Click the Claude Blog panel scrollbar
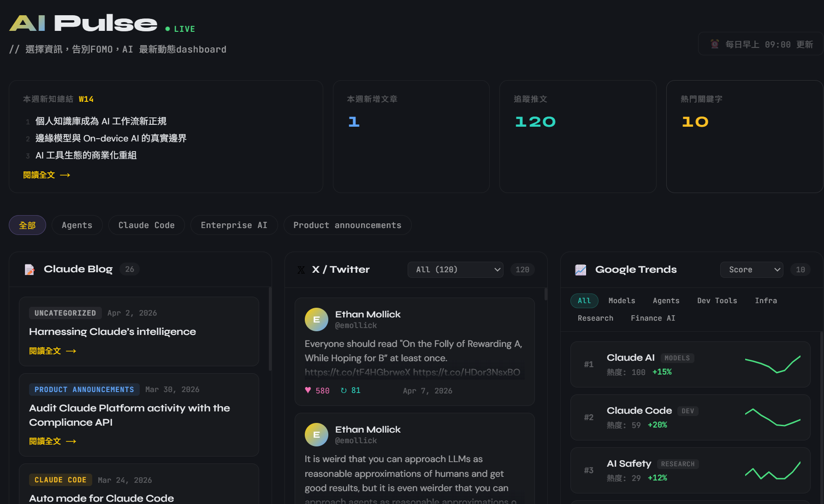The height and width of the screenshot is (504, 824). point(270,329)
